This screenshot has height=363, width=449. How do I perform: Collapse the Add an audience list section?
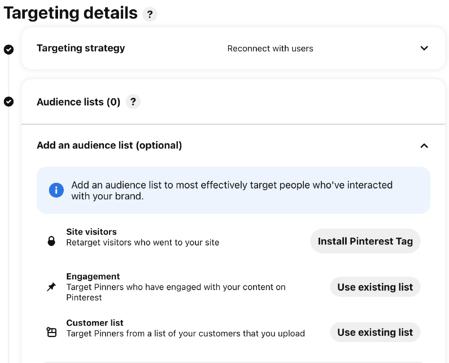point(424,146)
